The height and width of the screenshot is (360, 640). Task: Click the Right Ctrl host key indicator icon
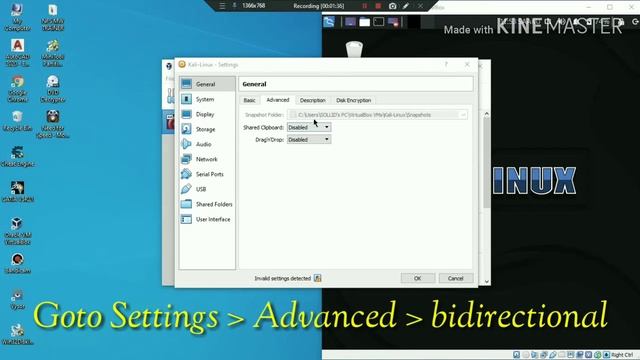[x=607, y=355]
